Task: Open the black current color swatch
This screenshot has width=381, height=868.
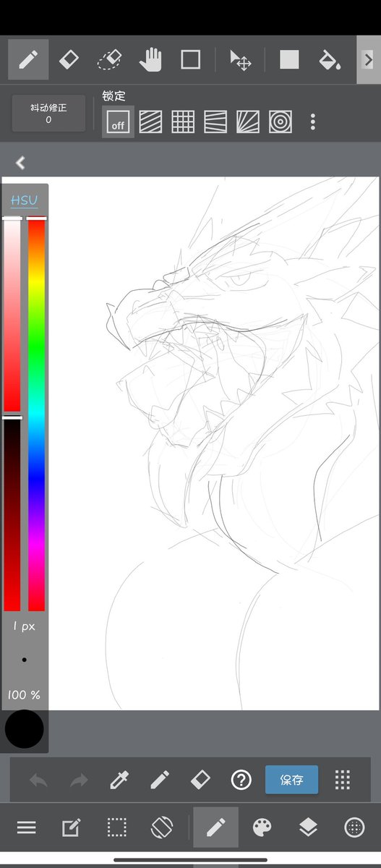Action: [24, 729]
